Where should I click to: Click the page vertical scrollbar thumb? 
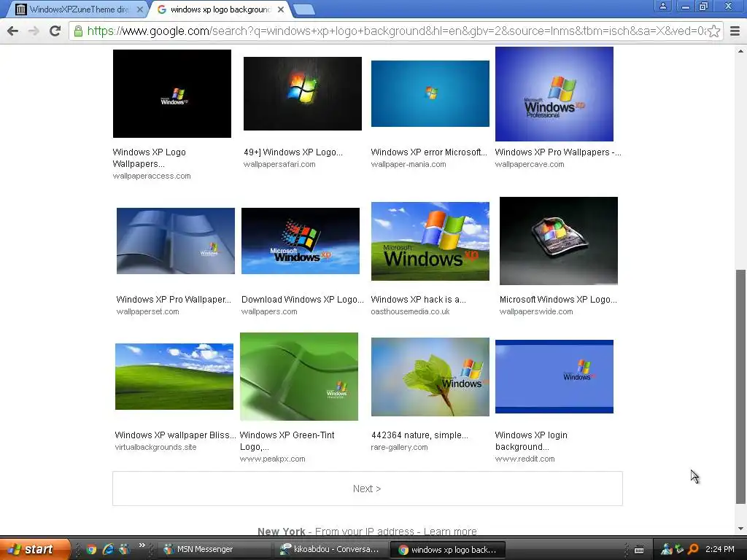(x=741, y=386)
